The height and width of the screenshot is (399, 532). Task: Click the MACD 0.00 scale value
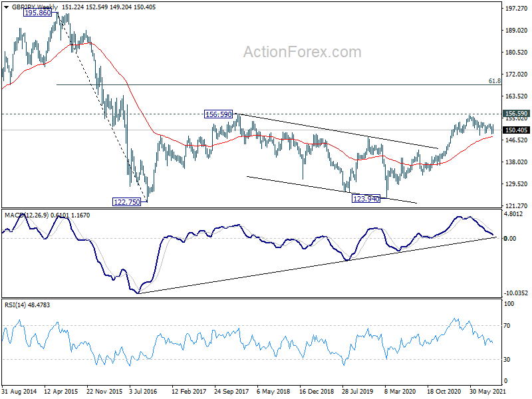[x=510, y=239]
